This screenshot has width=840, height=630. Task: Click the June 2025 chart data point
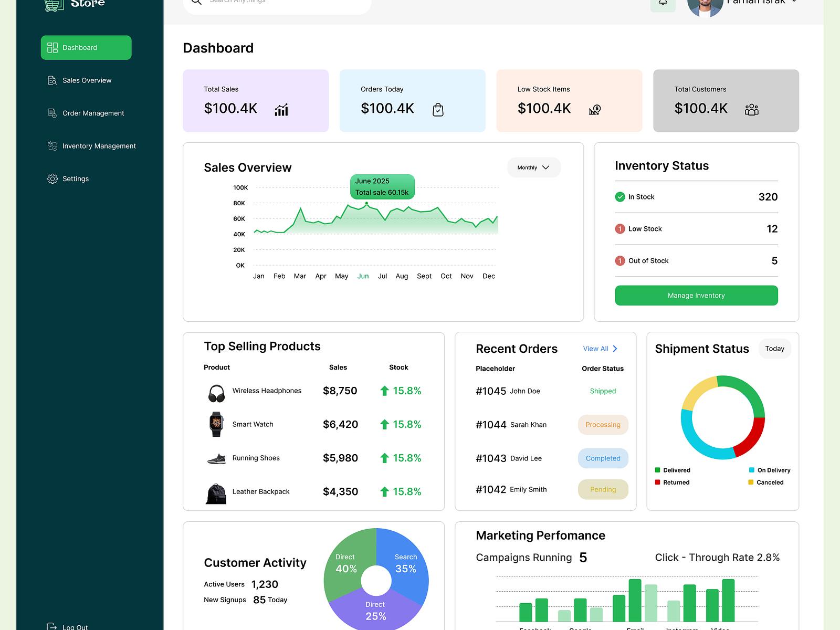[366, 203]
